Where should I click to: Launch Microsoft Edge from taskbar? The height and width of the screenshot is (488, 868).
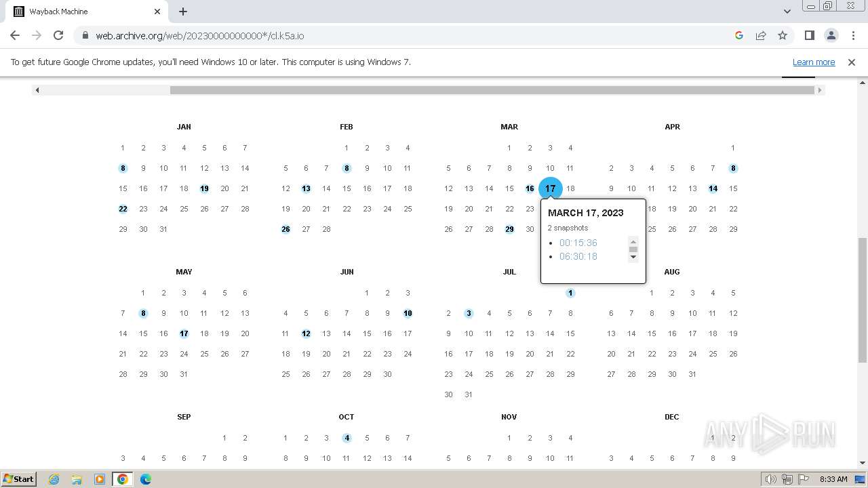click(x=146, y=479)
